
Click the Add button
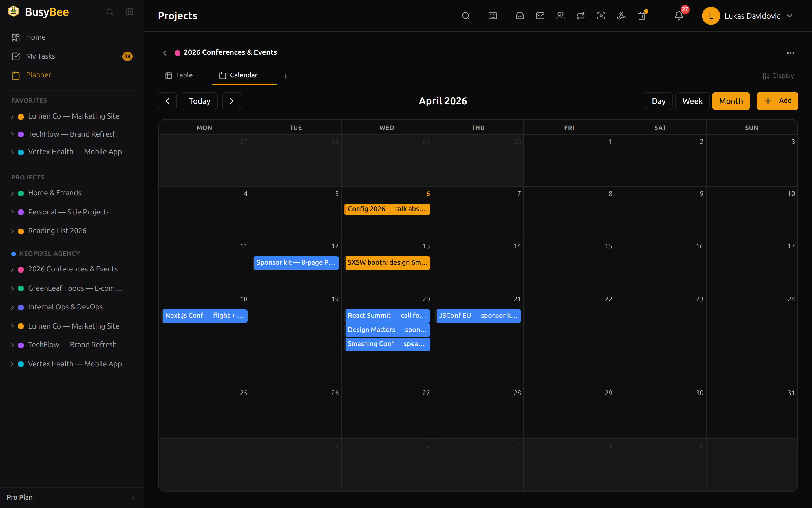(x=777, y=101)
